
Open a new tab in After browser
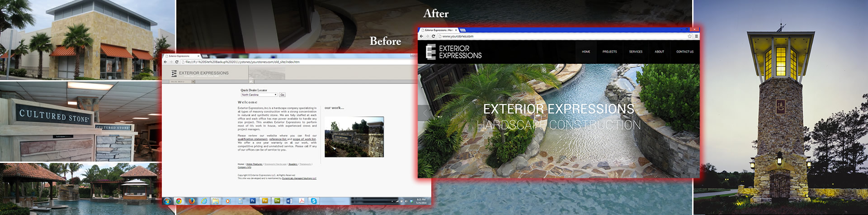(463, 30)
